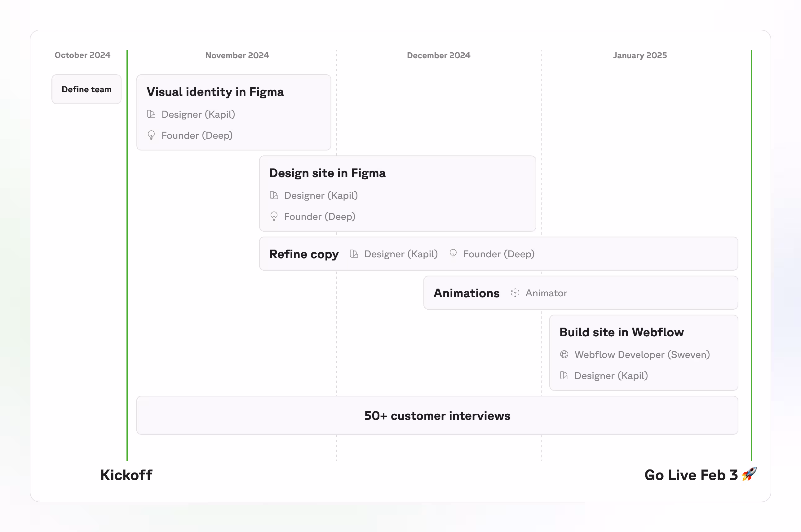This screenshot has width=801, height=532.
Task: Click the Kickoff milestone label
Action: [x=126, y=475]
